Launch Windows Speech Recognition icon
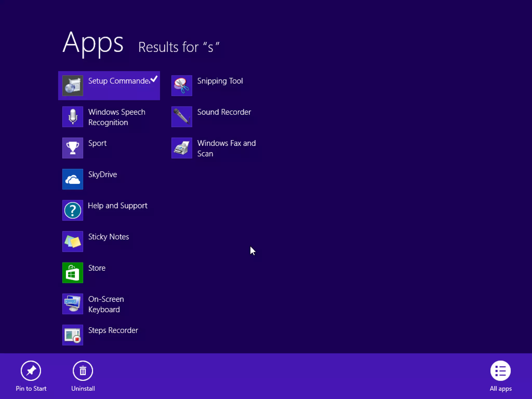 73,117
